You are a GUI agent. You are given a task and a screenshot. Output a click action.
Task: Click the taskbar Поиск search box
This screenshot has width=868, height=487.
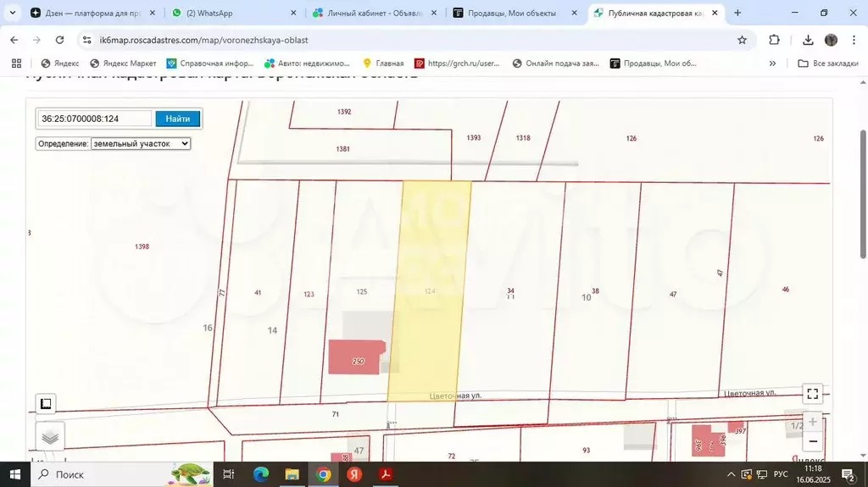(x=120, y=474)
